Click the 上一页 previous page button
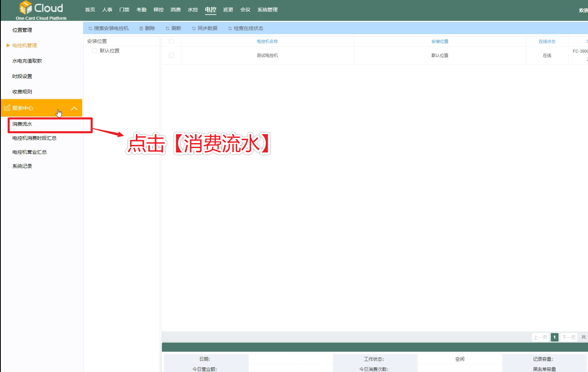This screenshot has height=372, width=588. [540, 337]
